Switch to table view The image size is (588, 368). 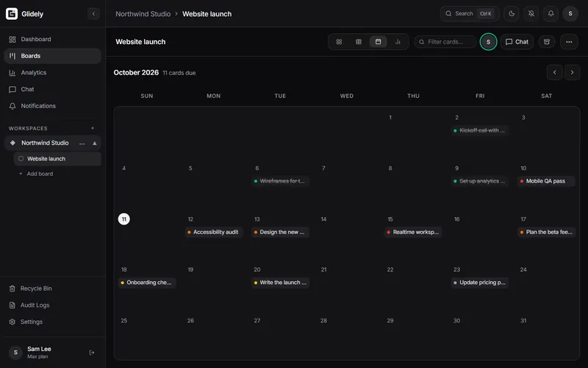tap(359, 42)
